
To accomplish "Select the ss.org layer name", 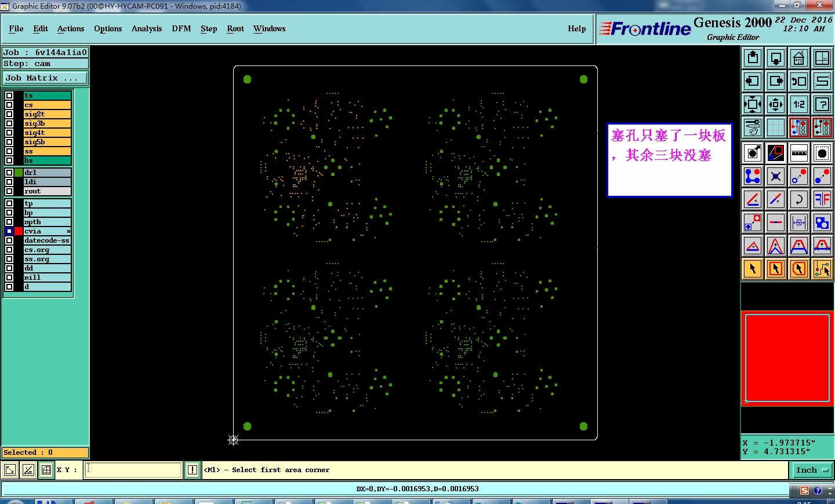I will click(47, 259).
